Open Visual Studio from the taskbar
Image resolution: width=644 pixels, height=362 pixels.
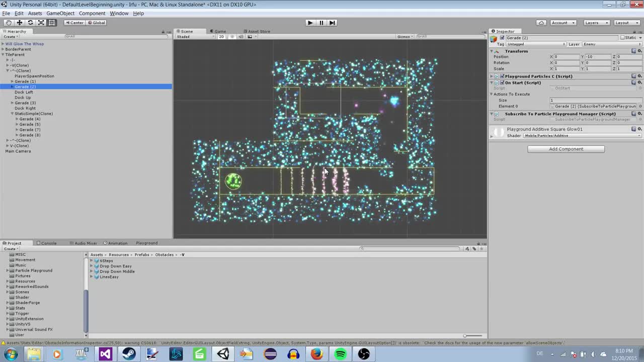point(105,354)
